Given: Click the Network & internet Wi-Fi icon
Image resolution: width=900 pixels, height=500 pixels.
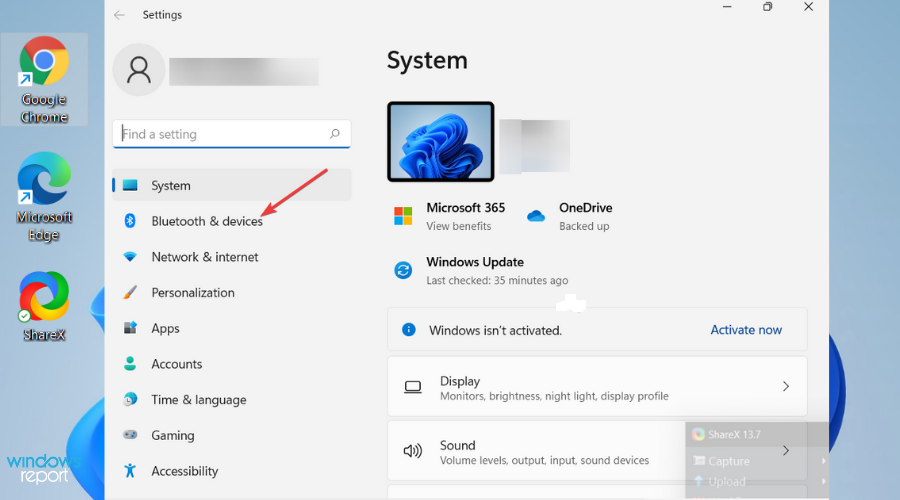Looking at the screenshot, I should click(130, 257).
